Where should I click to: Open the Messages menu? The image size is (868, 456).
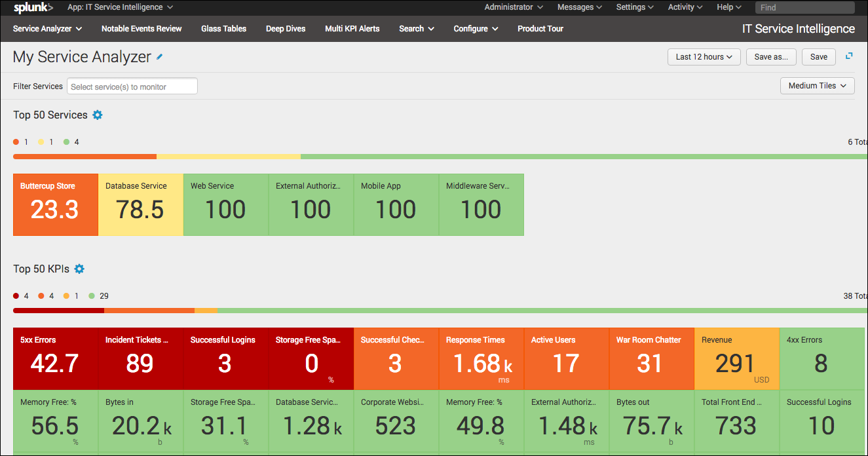[x=580, y=7]
